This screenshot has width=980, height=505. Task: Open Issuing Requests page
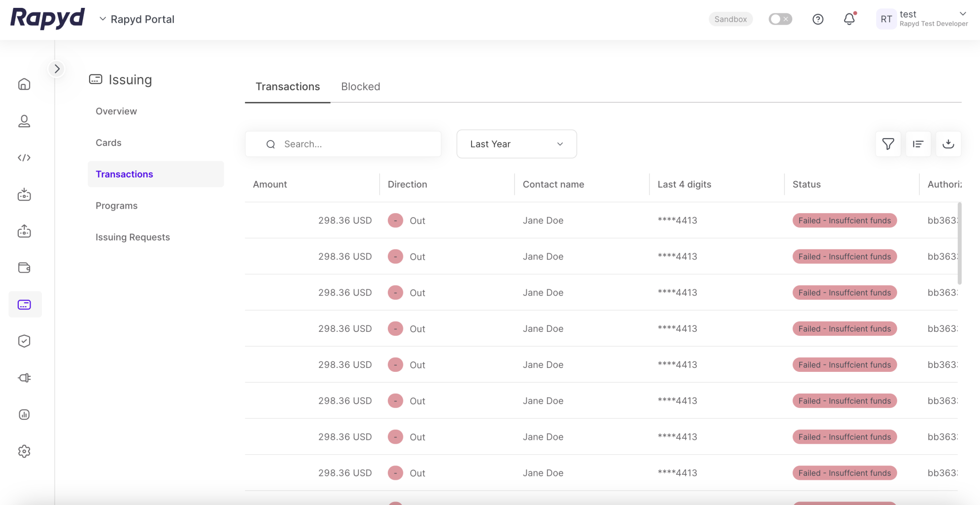[x=133, y=237]
